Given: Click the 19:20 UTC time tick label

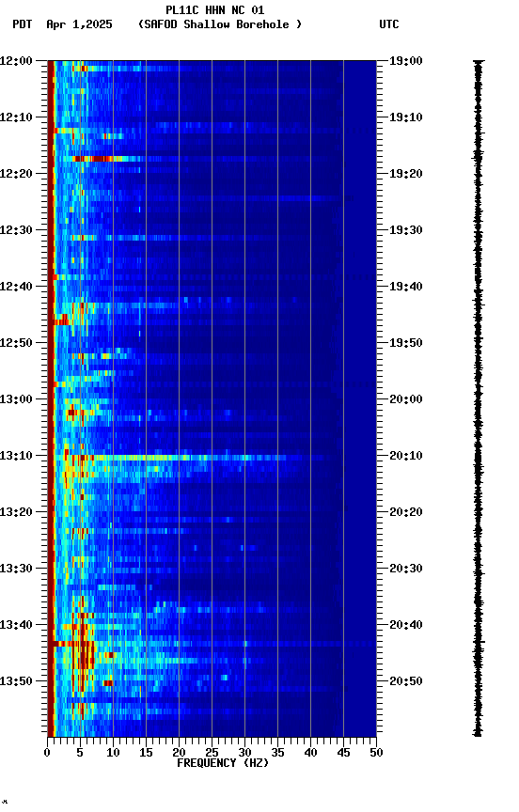Looking at the screenshot, I should [406, 174].
